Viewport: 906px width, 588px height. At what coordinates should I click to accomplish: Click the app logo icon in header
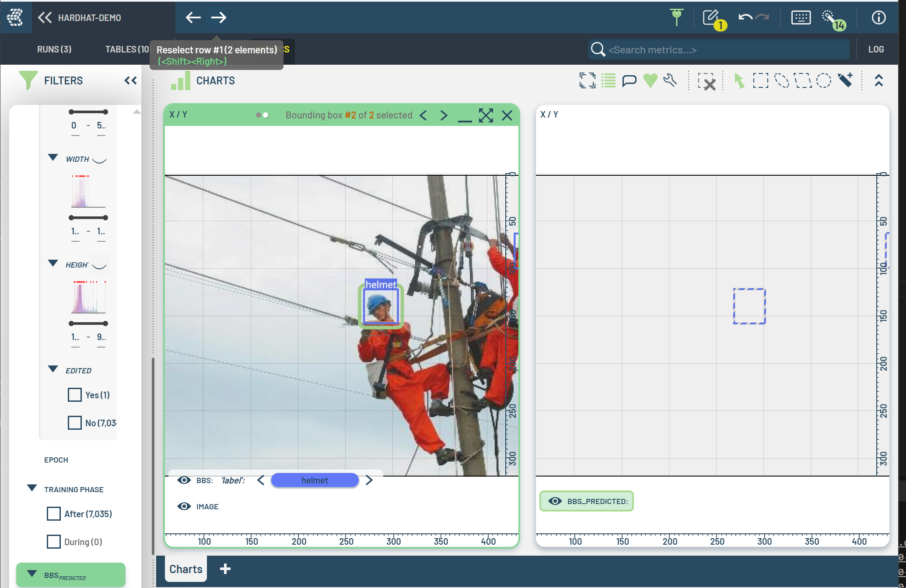(x=15, y=17)
